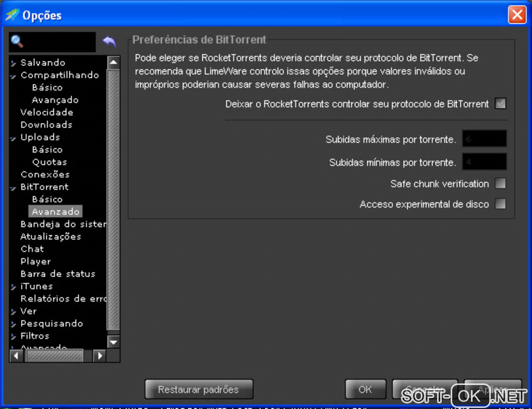Collapse the BitTorrent tree node
Viewport: 532px width, 409px height.
coord(13,188)
